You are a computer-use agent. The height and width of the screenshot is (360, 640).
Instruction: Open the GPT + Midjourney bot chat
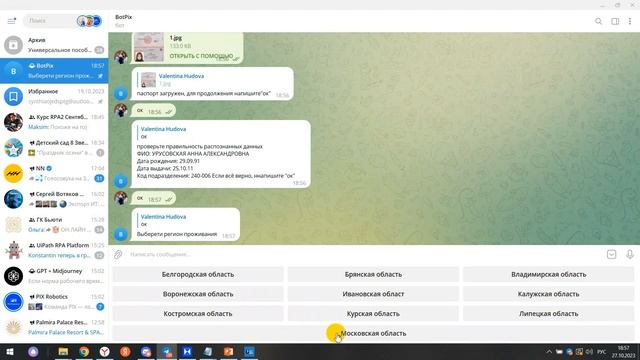(x=54, y=276)
